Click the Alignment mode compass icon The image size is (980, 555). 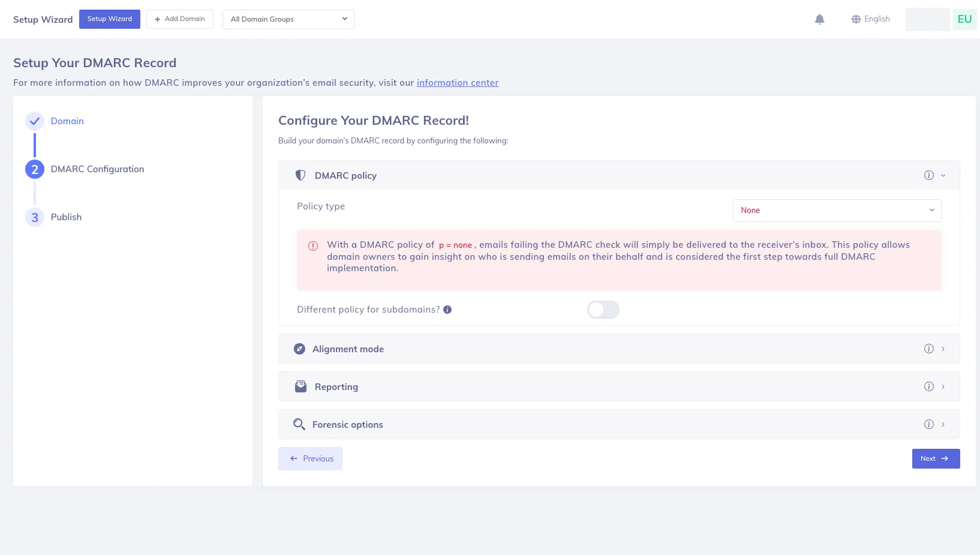[299, 349]
